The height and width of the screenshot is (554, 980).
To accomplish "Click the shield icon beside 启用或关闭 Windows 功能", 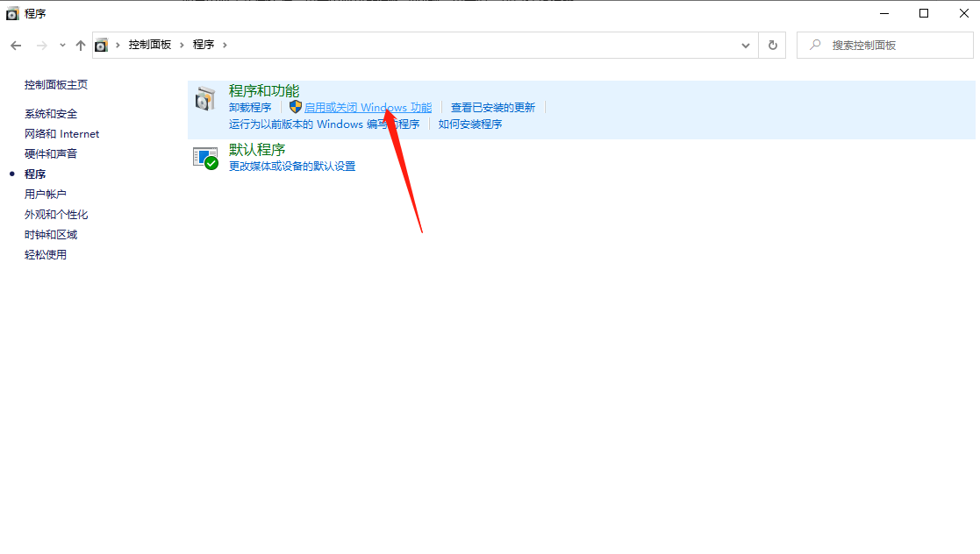I will (295, 106).
